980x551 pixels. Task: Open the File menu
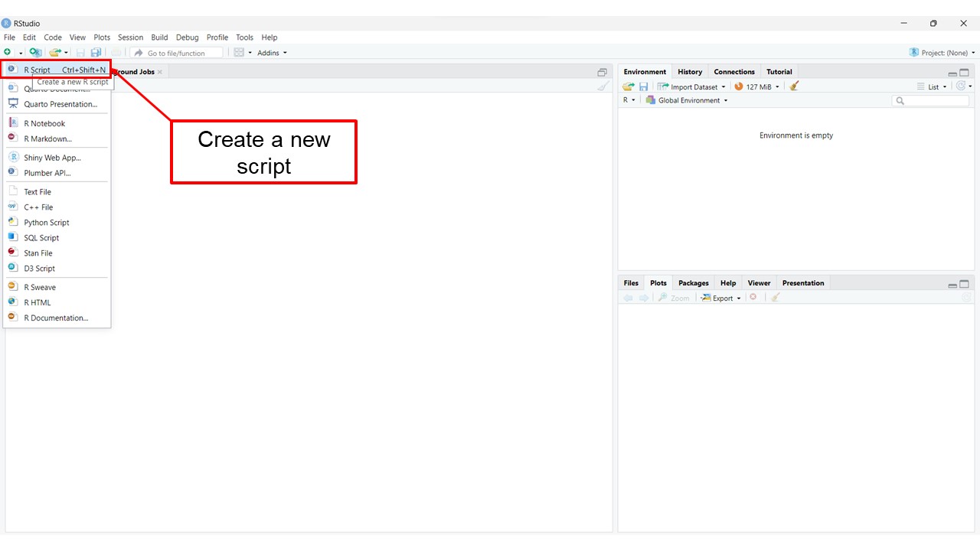tap(9, 37)
